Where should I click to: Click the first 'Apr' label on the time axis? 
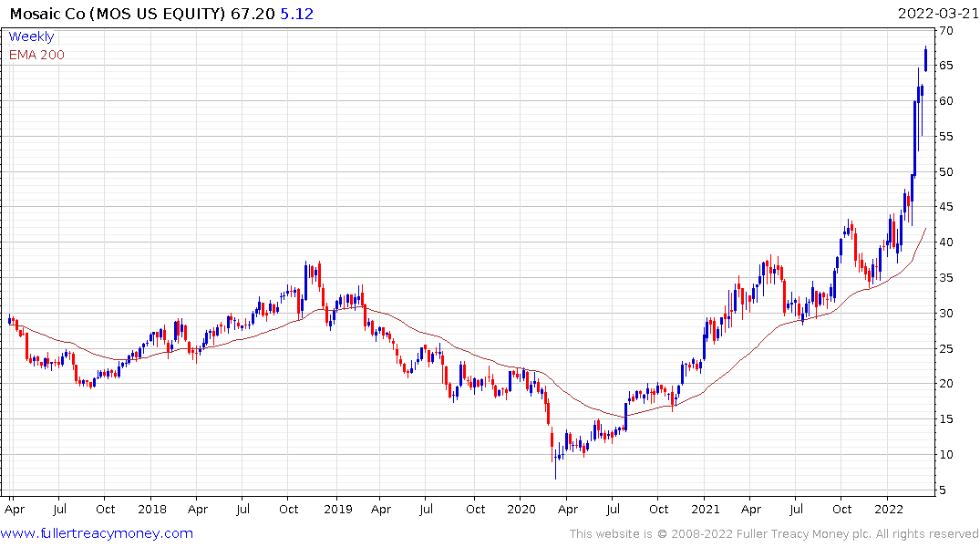[15, 509]
